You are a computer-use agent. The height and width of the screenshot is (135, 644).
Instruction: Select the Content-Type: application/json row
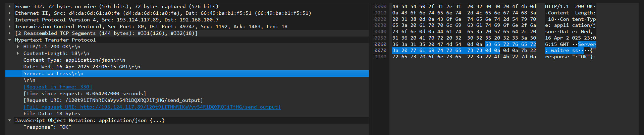click(x=187, y=60)
